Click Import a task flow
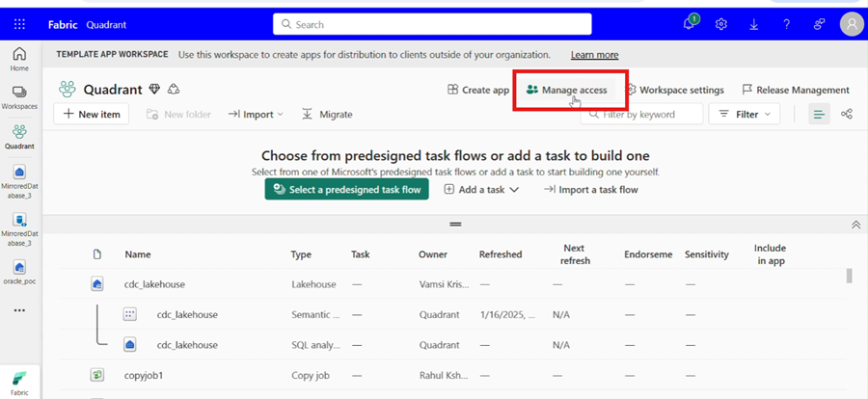Screen dimensions: 868x399 590,189
